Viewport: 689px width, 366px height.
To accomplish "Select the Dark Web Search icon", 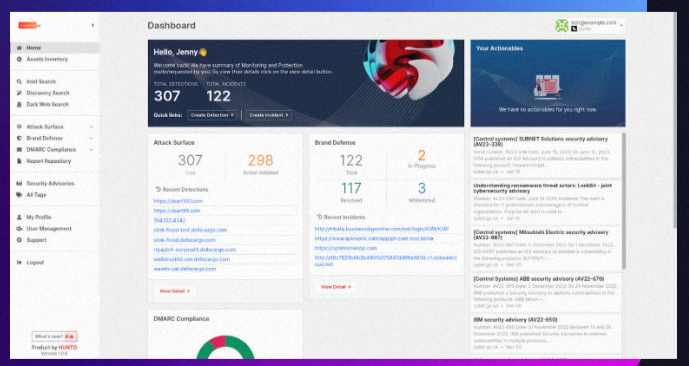I will tap(19, 105).
